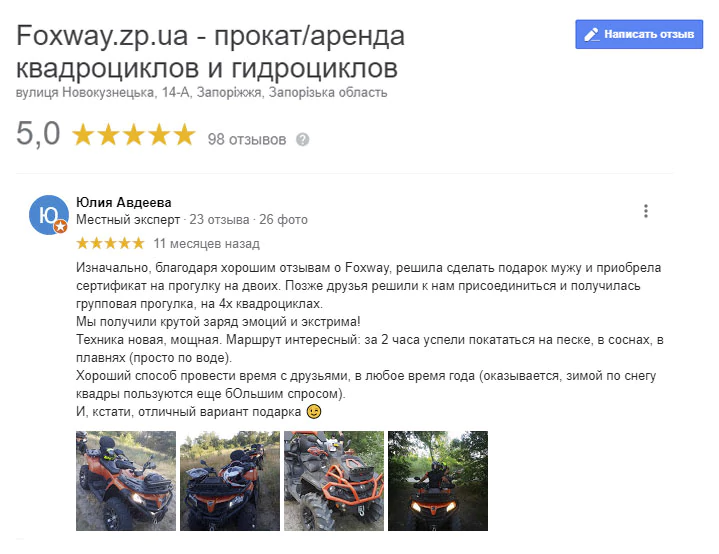
Task: Click the question mark help icon beside '98 отзывов'
Action: [x=302, y=139]
